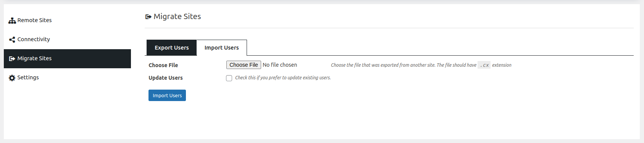Click the Remote Sites network hierarchy icon
Image resolution: width=644 pixels, height=143 pixels.
coord(12,21)
